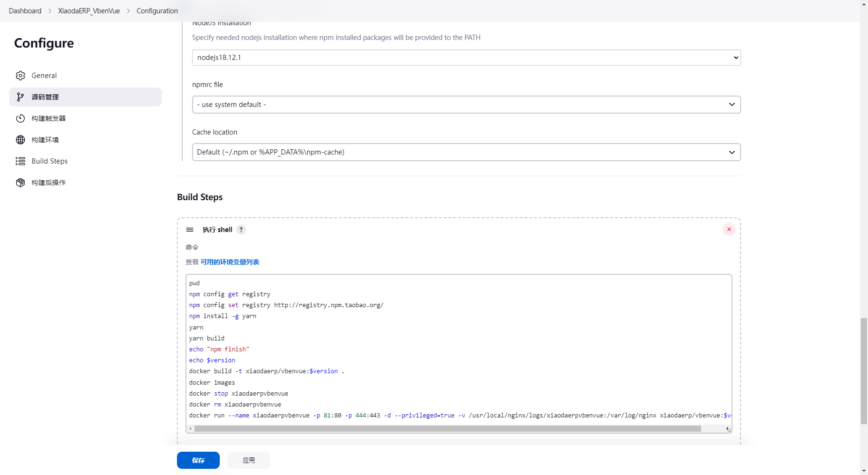Viewport: 868px width, 475px height.
Task: Click the Build Steps list icon
Action: coord(20,161)
